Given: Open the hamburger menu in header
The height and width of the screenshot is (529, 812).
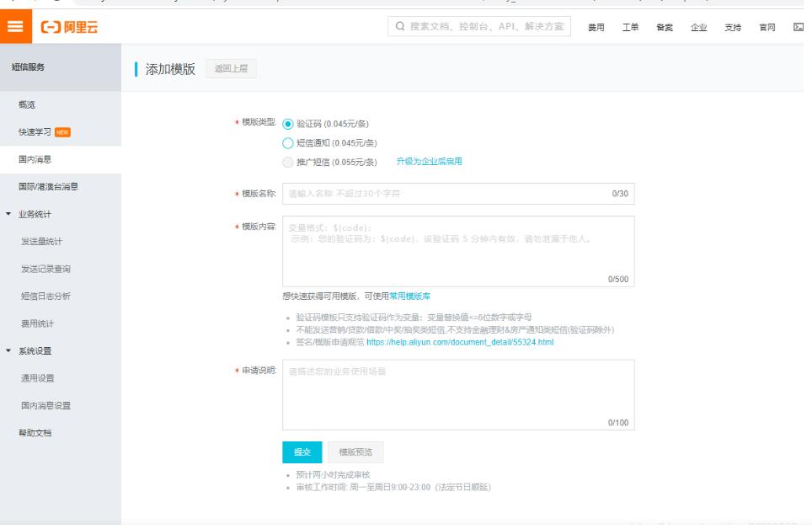Looking at the screenshot, I should pyautogui.click(x=14, y=28).
